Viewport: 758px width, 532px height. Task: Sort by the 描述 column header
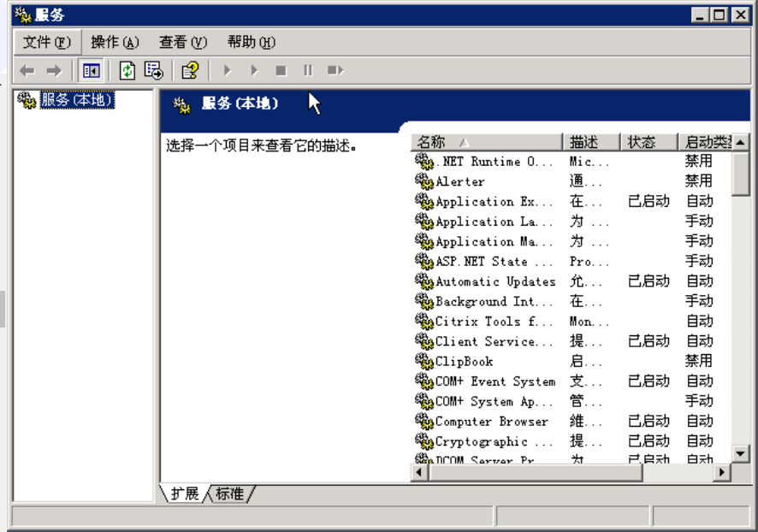[592, 142]
